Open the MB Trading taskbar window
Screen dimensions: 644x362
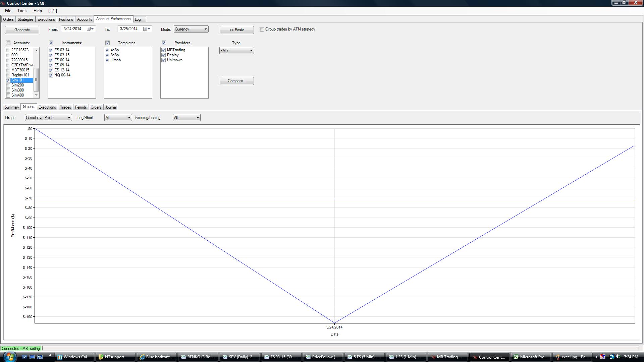[447, 357]
